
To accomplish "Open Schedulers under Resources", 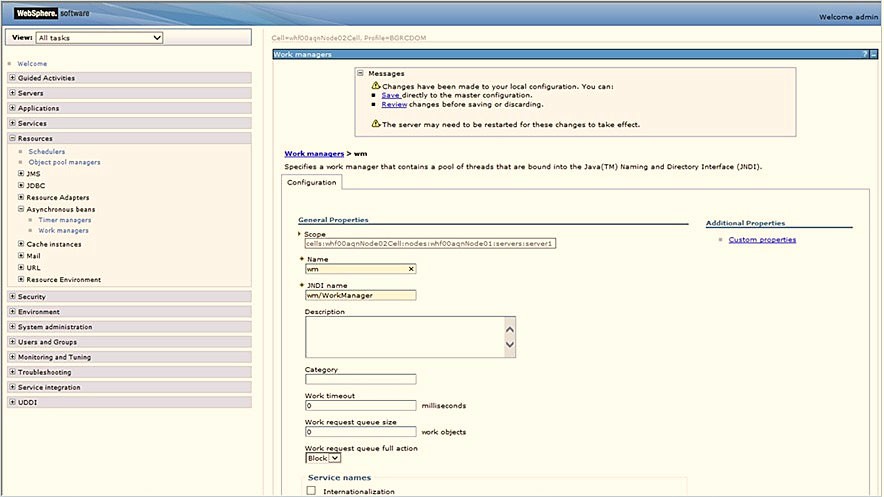I will 47,152.
